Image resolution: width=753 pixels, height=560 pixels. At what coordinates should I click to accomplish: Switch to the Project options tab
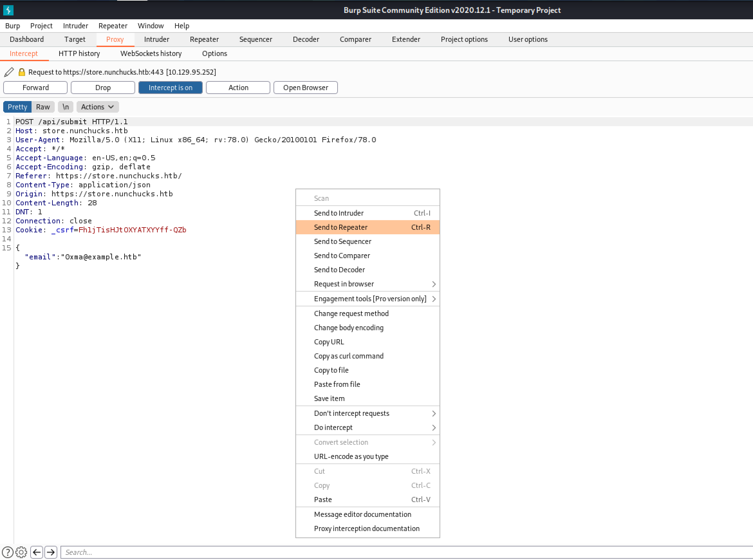click(x=464, y=39)
